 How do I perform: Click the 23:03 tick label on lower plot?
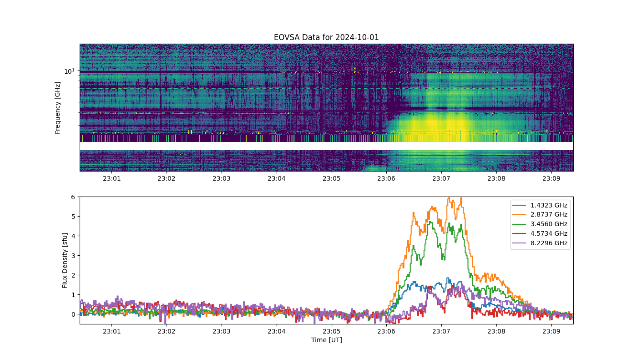(x=222, y=331)
